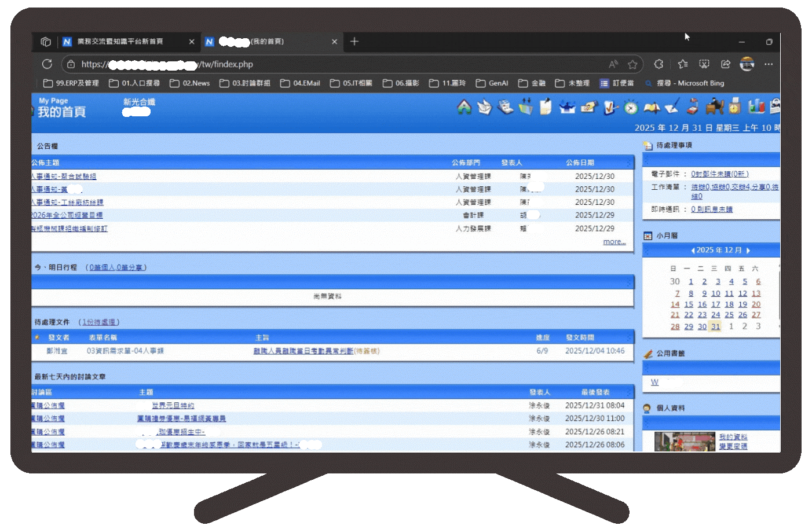Open a new browser tab

[x=354, y=42]
